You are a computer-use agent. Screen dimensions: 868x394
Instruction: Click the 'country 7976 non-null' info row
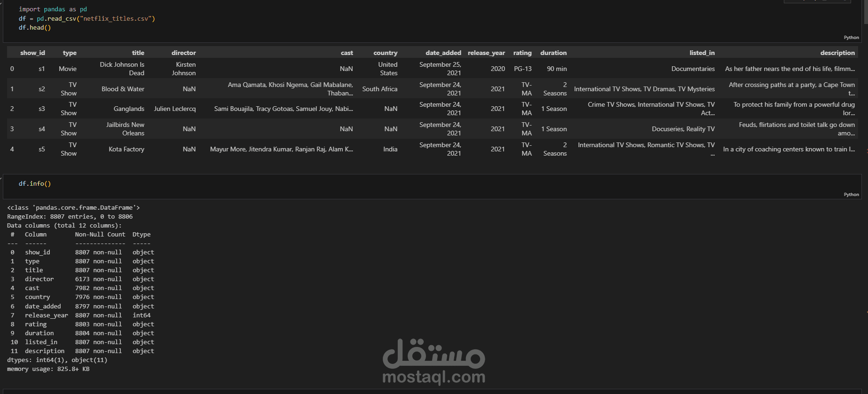point(82,297)
